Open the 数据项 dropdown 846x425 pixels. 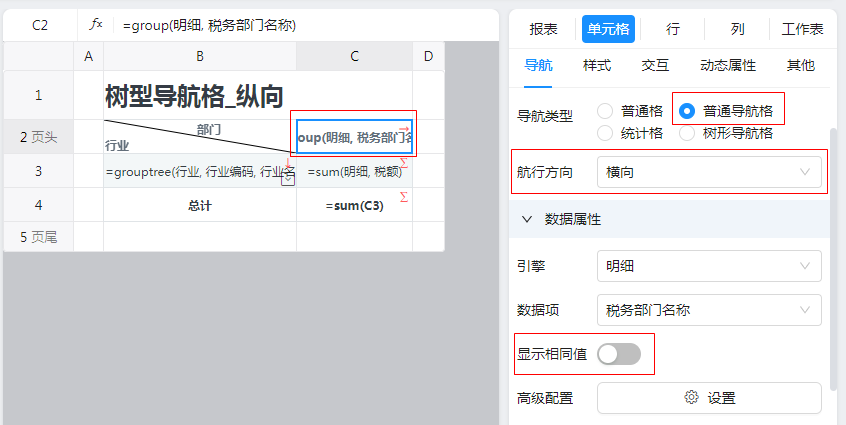click(x=709, y=310)
